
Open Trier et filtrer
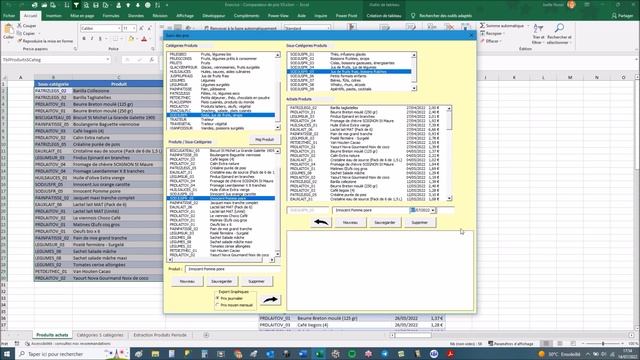click(538, 33)
